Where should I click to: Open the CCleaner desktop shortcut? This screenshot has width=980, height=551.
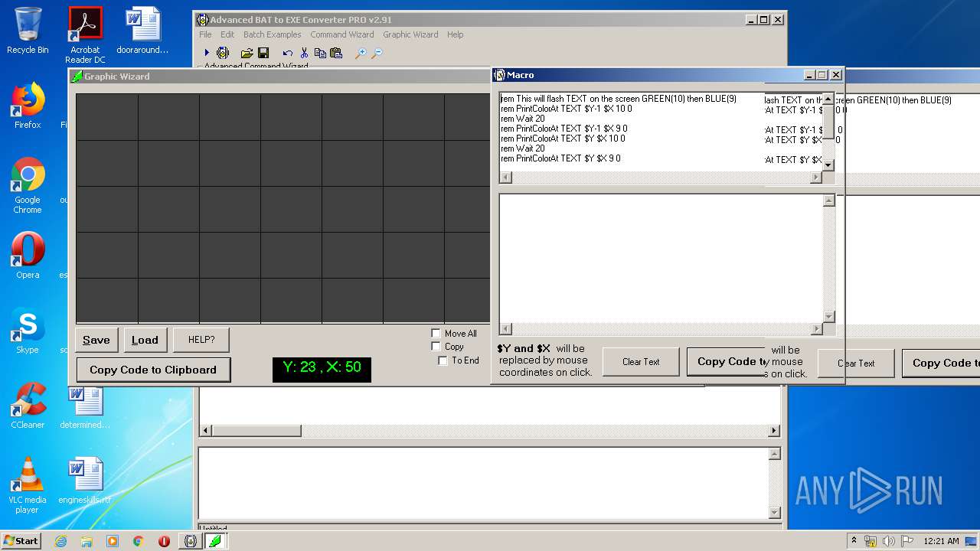[28, 406]
